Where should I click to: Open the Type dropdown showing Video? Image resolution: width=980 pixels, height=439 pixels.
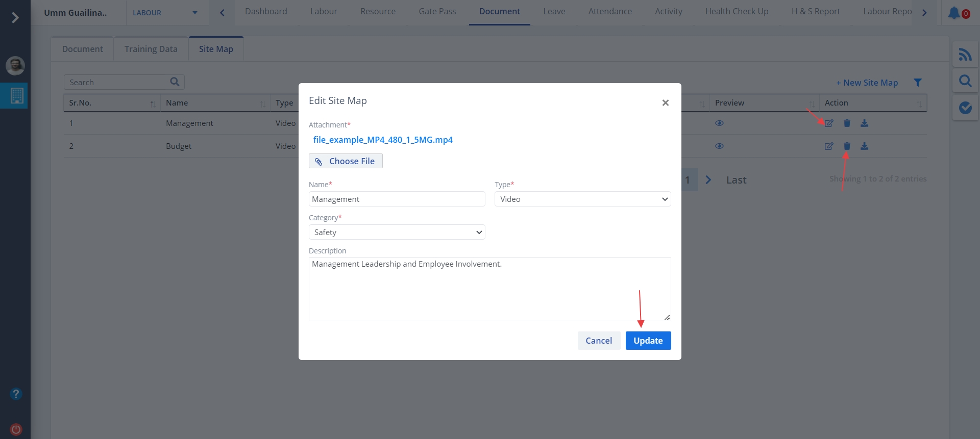click(582, 199)
